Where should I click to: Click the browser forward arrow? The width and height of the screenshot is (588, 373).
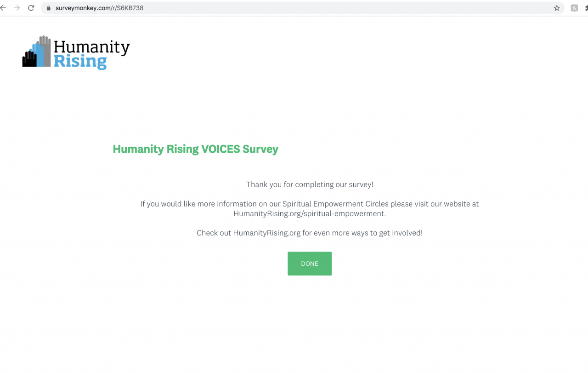(x=17, y=8)
